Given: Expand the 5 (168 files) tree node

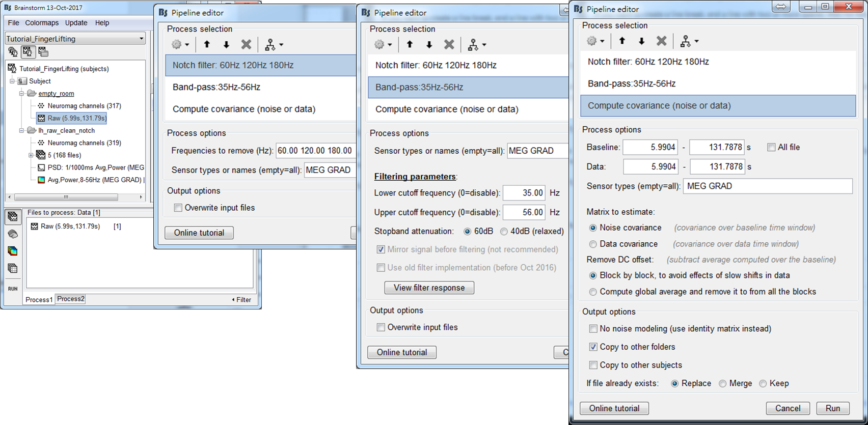Looking at the screenshot, I should click(x=31, y=155).
